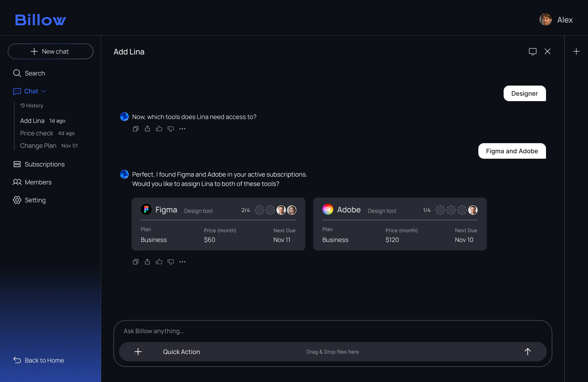Open more options below the subscription cards
Image resolution: width=588 pixels, height=382 pixels.
182,262
